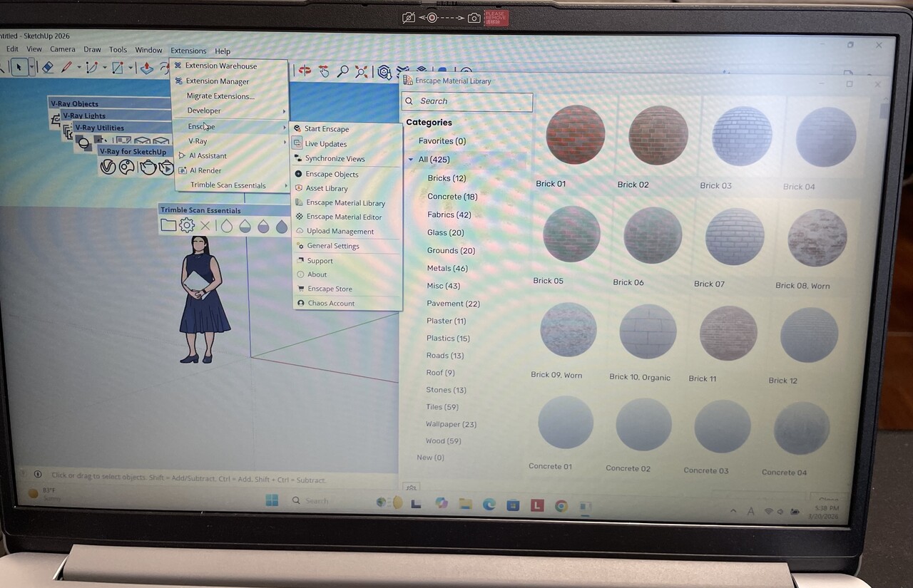Viewport: 913px width, 588px height.
Task: Click the Trimble Scan folder icon
Action: click(168, 226)
